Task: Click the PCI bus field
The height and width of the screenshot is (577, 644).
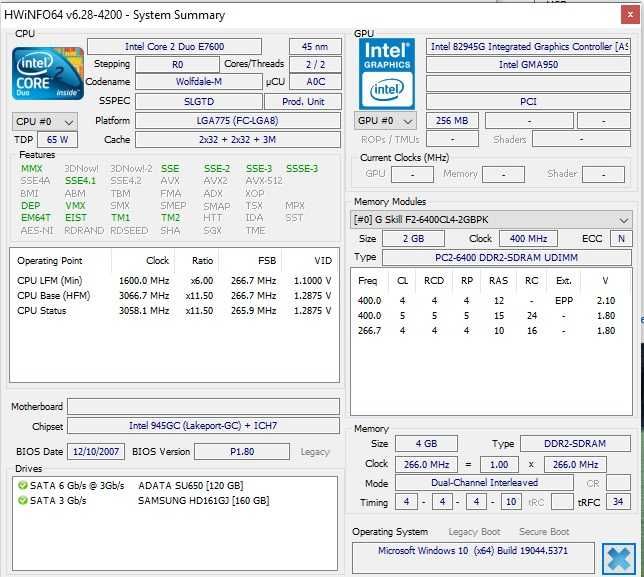Action: 528,101
